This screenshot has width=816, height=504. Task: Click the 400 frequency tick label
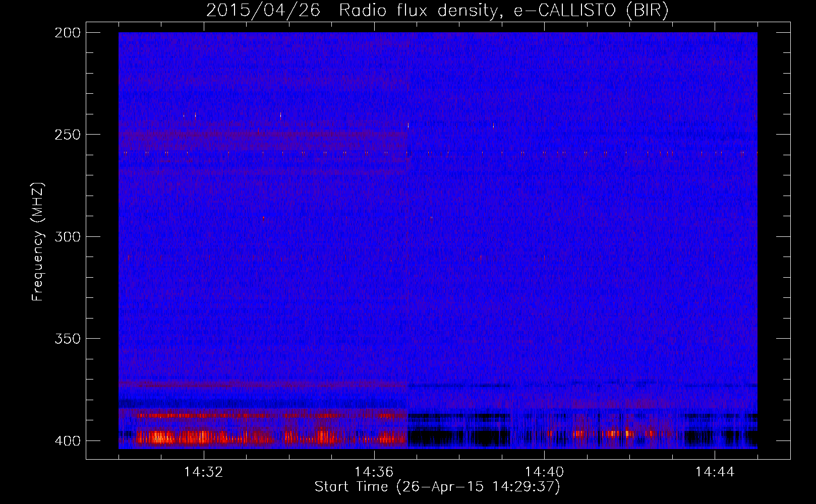[67, 440]
